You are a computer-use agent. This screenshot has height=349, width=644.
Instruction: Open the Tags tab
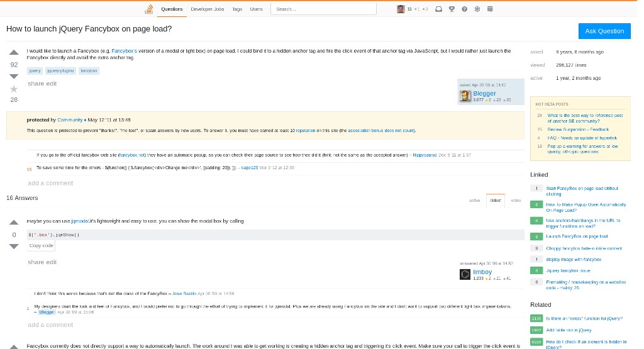237,9
